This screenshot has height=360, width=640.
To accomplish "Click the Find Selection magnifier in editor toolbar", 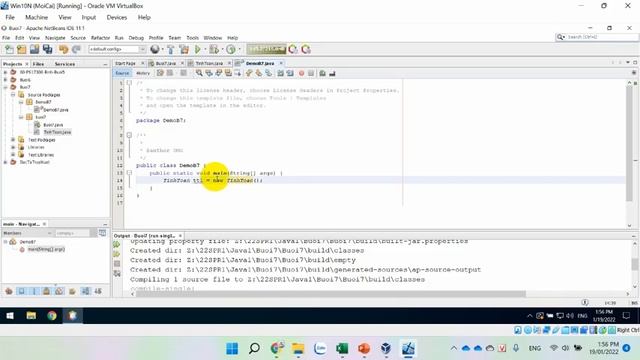I will (199, 73).
